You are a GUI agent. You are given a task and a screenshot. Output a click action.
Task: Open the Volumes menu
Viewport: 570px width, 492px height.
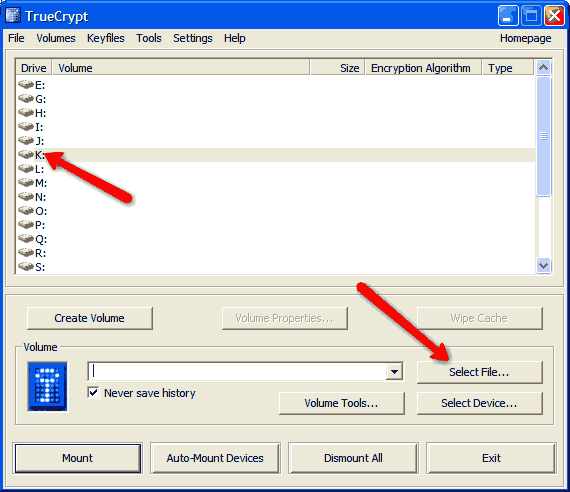pyautogui.click(x=56, y=38)
